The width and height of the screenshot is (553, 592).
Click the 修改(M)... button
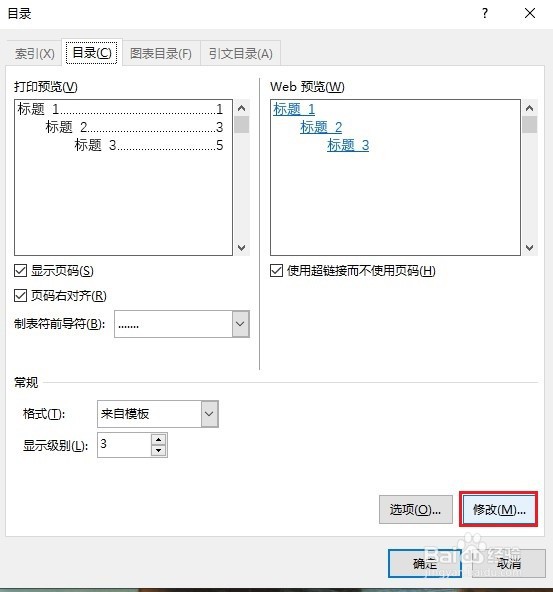499,510
